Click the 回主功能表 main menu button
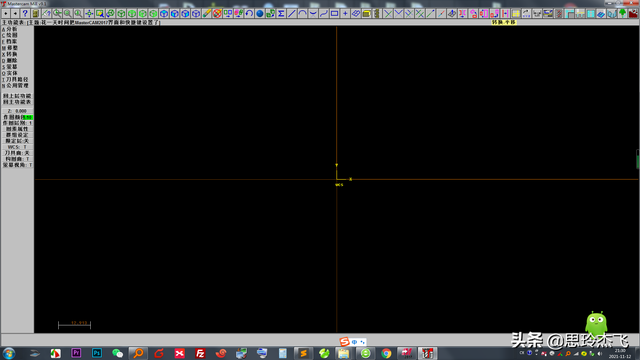Screen dimensions: 640x360 (17, 102)
